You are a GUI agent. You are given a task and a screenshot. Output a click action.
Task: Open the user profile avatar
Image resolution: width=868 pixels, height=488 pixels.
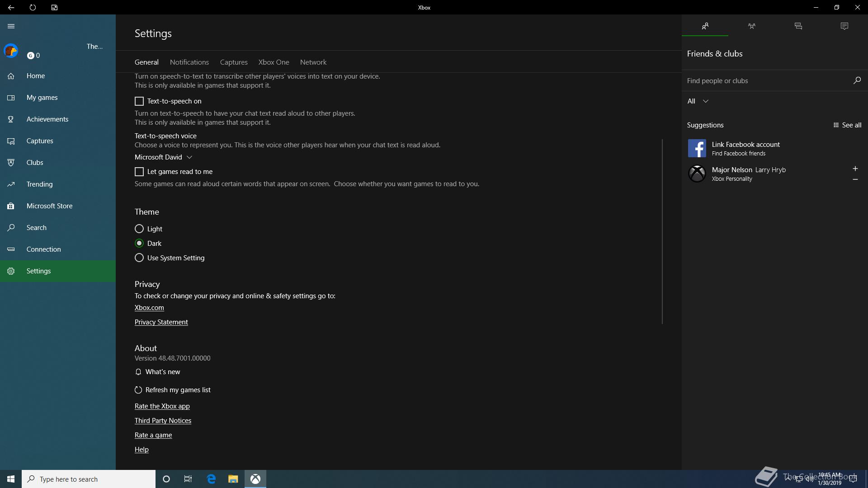[x=11, y=51]
